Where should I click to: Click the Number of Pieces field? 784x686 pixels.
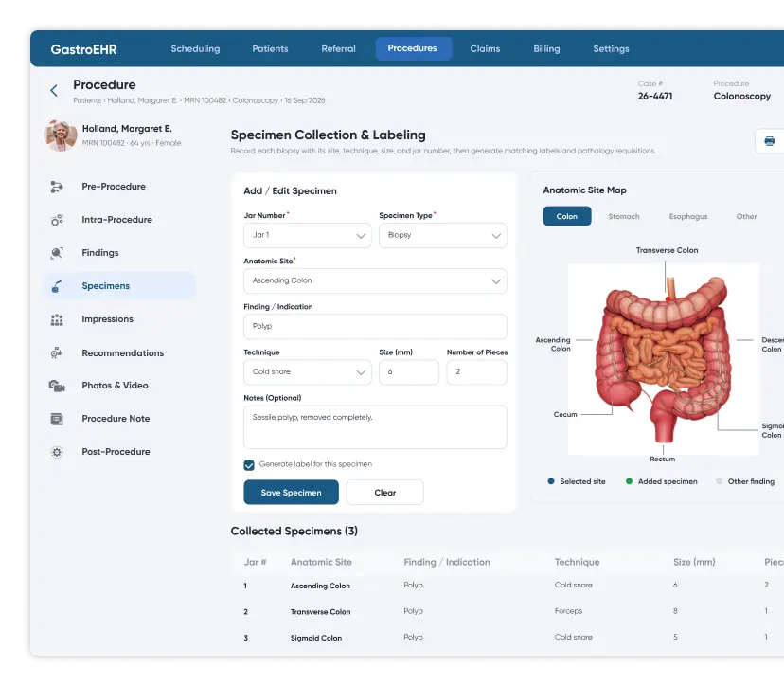point(476,372)
